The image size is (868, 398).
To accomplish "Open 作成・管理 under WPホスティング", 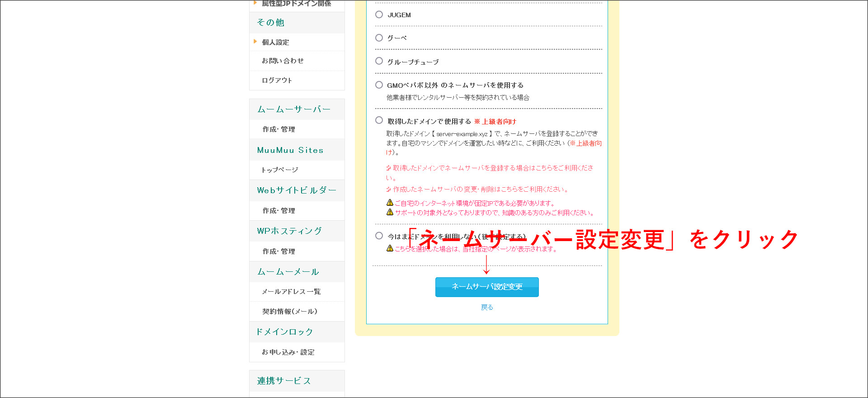I will tap(278, 251).
